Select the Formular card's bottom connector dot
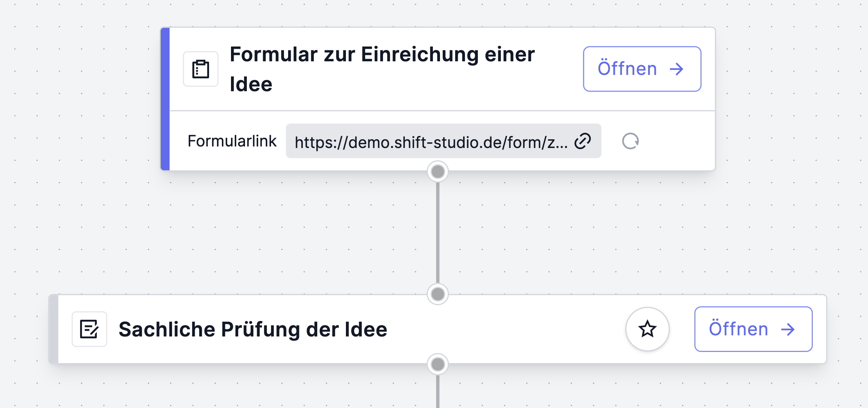868x408 pixels. point(438,172)
